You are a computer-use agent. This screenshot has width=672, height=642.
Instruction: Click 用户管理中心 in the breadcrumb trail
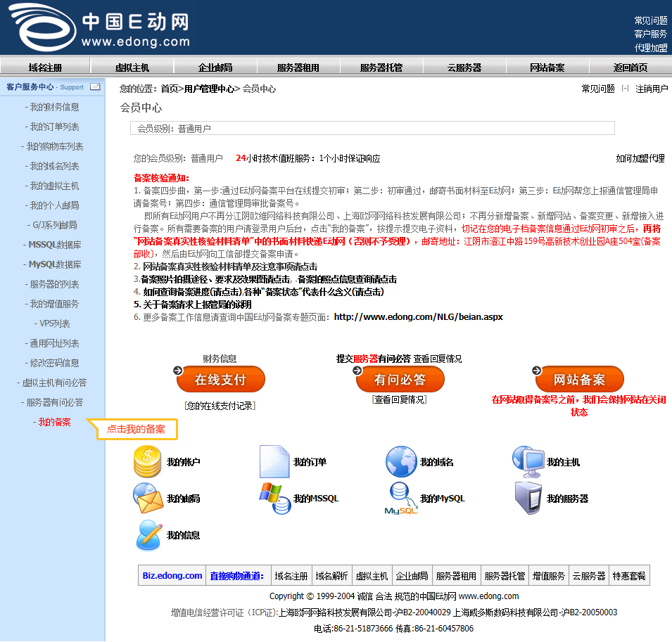click(209, 89)
